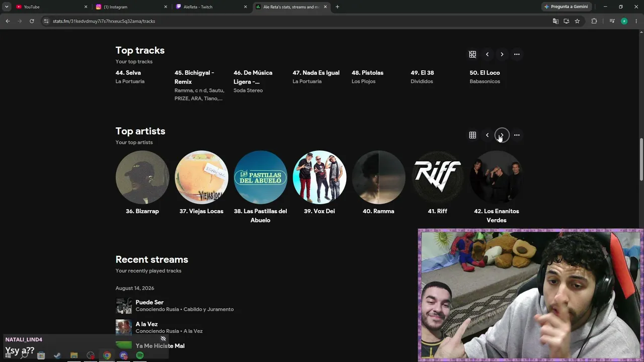The image size is (644, 362).
Task: Click the 36. Bizarrap label
Action: tap(142, 211)
